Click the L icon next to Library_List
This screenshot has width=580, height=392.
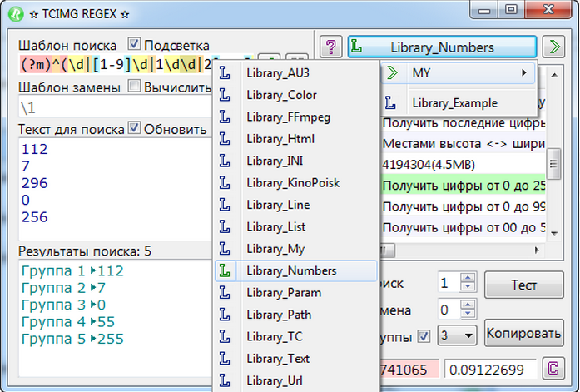coord(225,226)
